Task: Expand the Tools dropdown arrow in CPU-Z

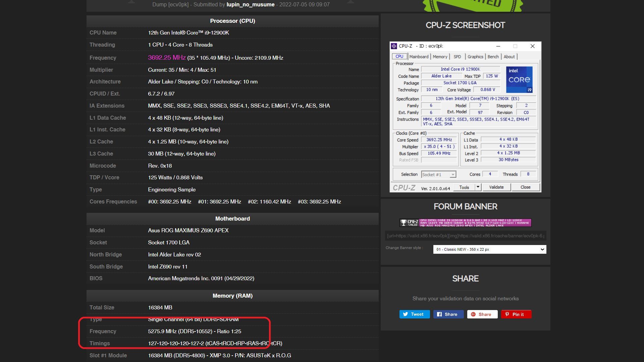Action: 478,187
